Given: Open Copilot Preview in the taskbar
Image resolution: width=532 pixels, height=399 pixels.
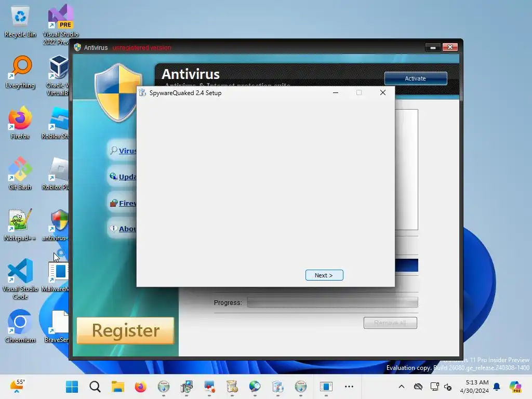Looking at the screenshot, I should pyautogui.click(x=515, y=387).
